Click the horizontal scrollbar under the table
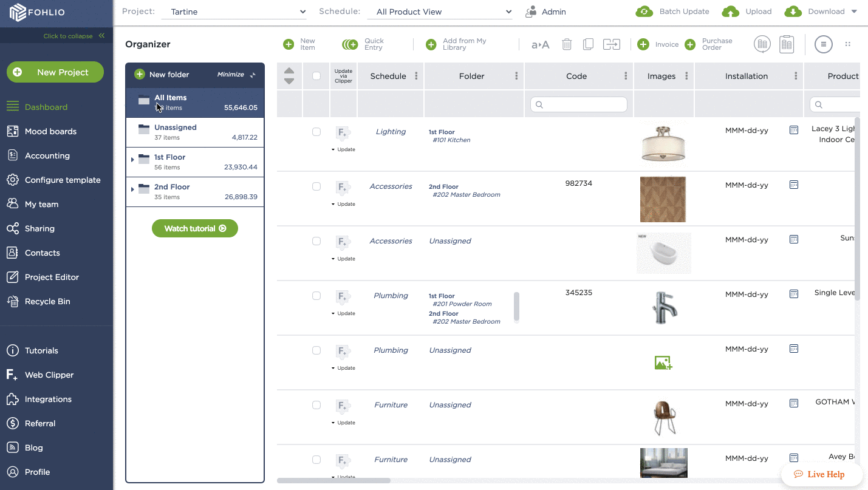This screenshot has height=490, width=868. (x=333, y=480)
